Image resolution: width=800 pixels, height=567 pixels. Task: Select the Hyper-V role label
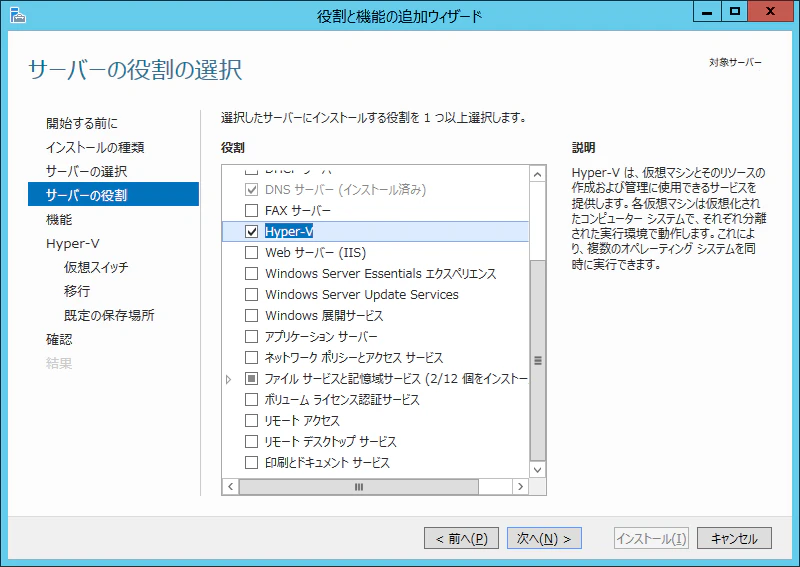coord(289,232)
